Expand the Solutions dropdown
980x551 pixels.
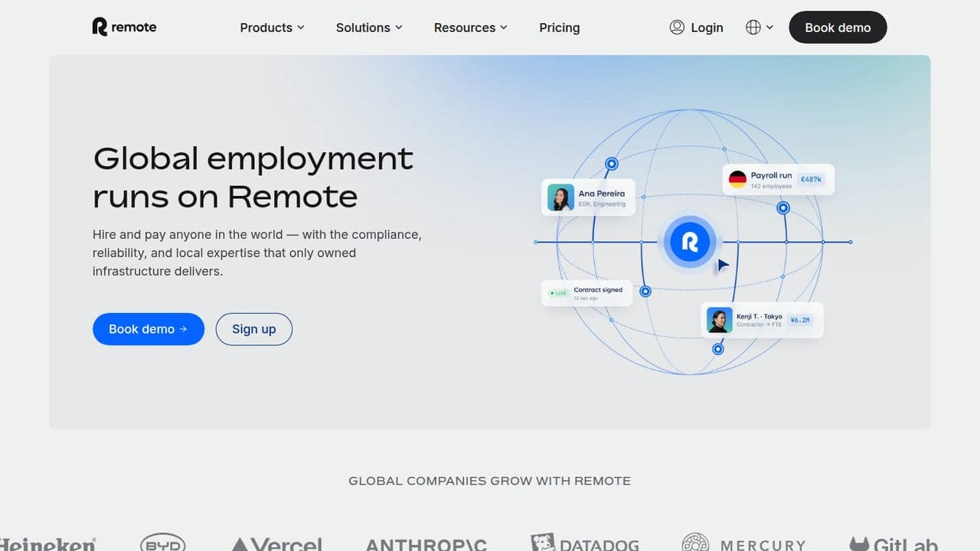click(x=369, y=28)
